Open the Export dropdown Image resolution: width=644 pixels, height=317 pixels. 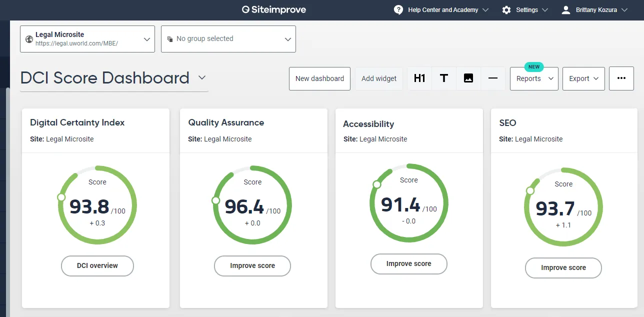[583, 78]
